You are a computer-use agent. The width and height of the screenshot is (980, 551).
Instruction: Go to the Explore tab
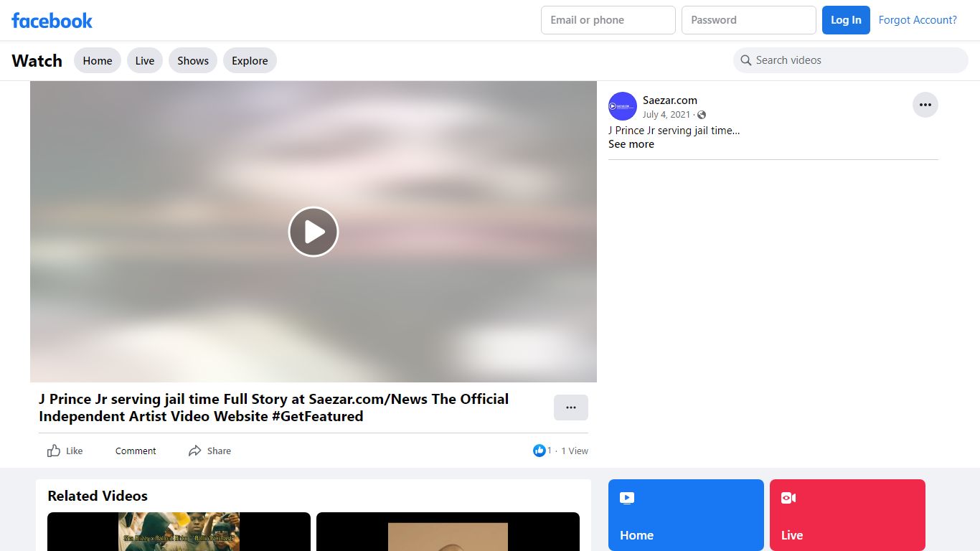pyautogui.click(x=250, y=61)
